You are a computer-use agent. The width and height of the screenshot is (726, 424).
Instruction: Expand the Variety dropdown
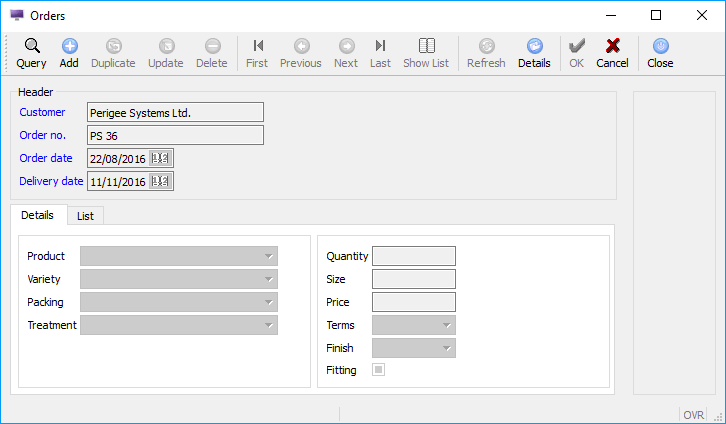pyautogui.click(x=268, y=279)
